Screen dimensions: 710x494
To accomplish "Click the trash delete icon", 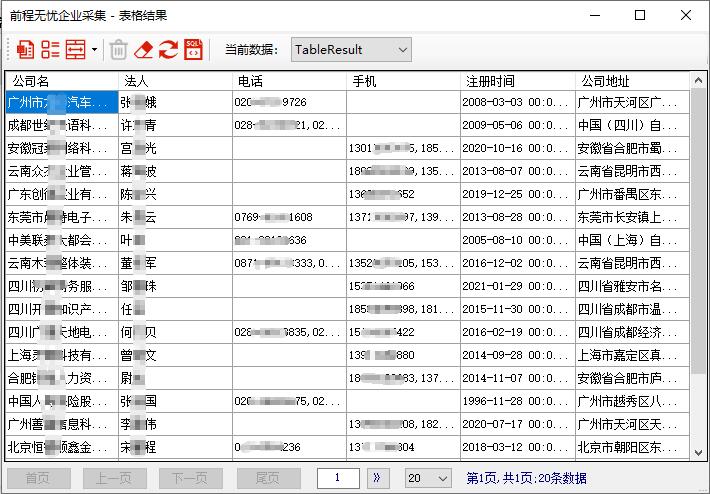I will click(118, 49).
